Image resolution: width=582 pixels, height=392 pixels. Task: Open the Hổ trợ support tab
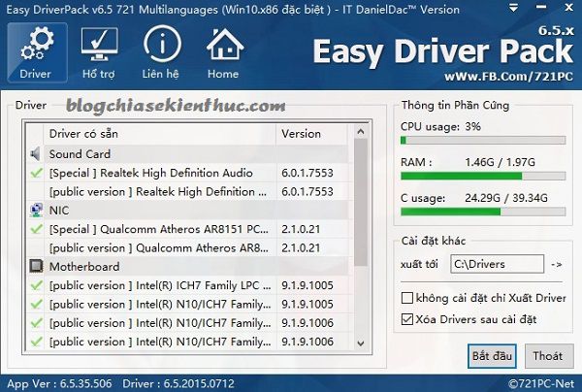pyautogui.click(x=99, y=52)
